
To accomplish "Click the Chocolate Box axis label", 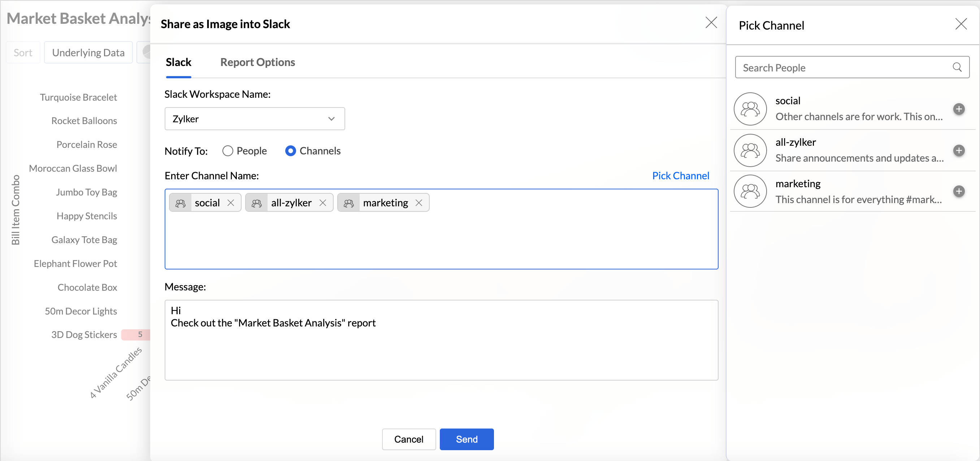I will pos(87,287).
